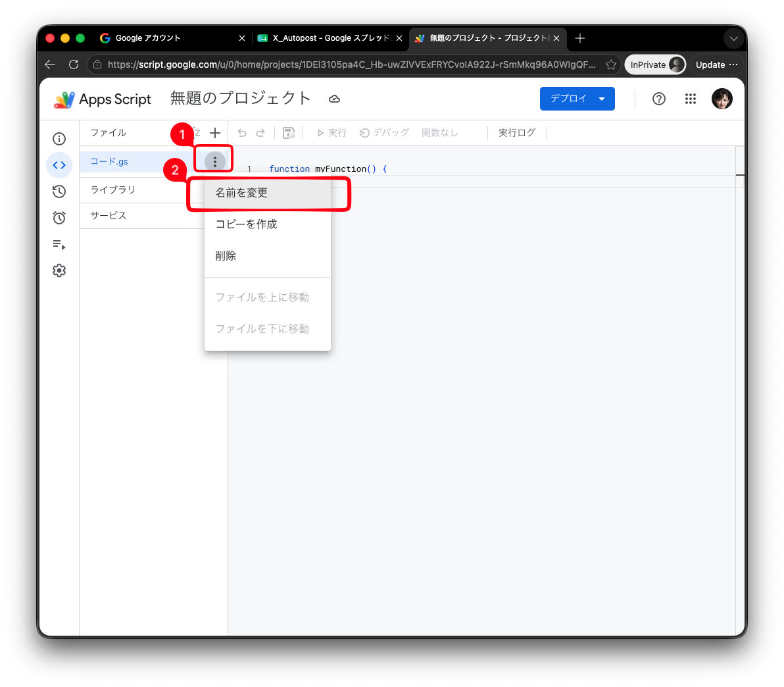
Task: Open the browser tab list chevron
Action: click(733, 38)
